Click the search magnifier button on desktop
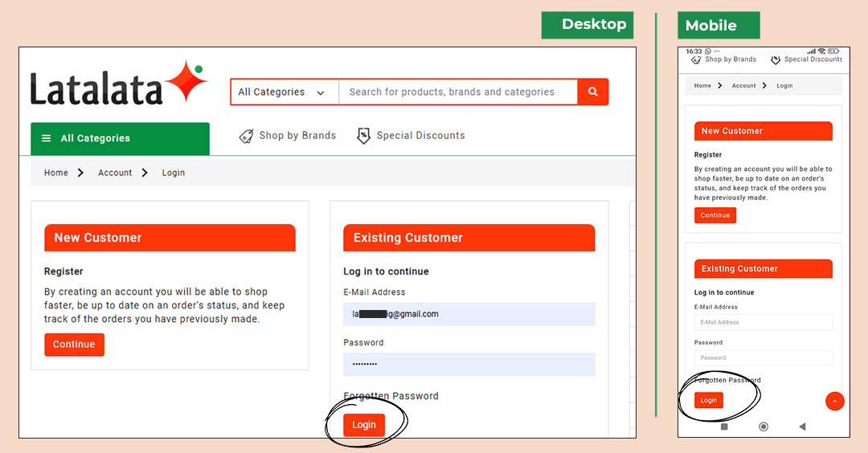The width and height of the screenshot is (868, 453). click(593, 92)
